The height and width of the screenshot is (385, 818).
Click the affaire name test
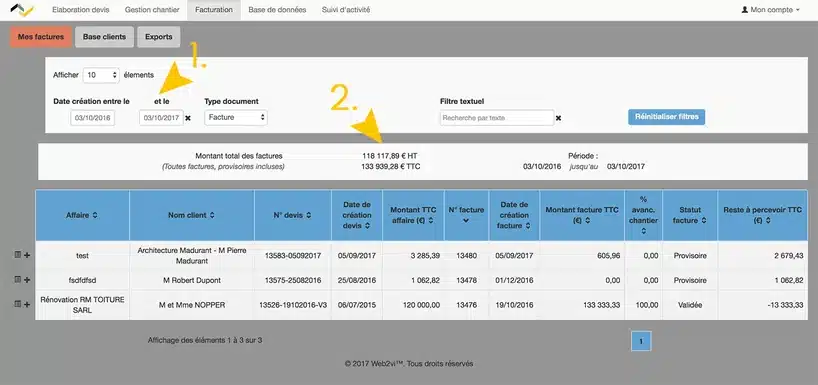coord(82,256)
